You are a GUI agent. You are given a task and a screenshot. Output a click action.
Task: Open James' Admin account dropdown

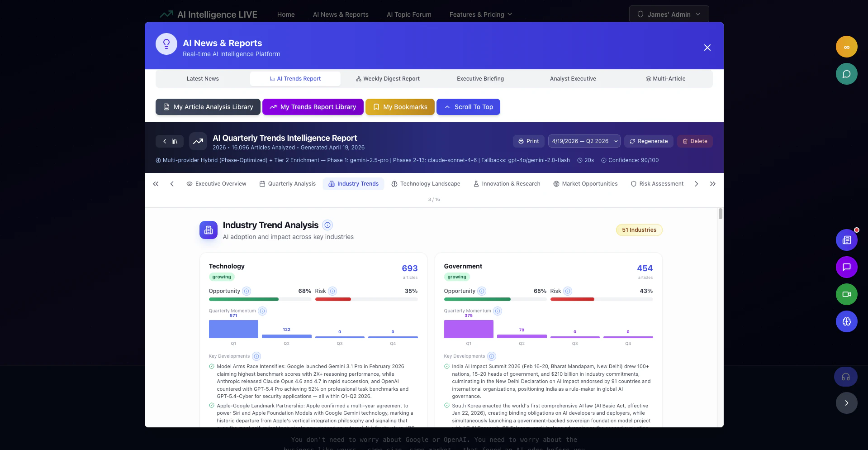click(669, 14)
